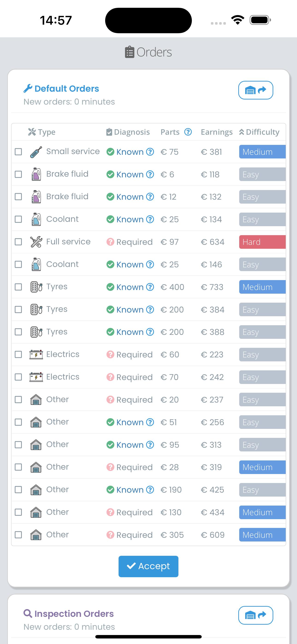Image resolution: width=297 pixels, height=644 pixels.
Task: Click the Small service tool icon
Action: tap(36, 152)
